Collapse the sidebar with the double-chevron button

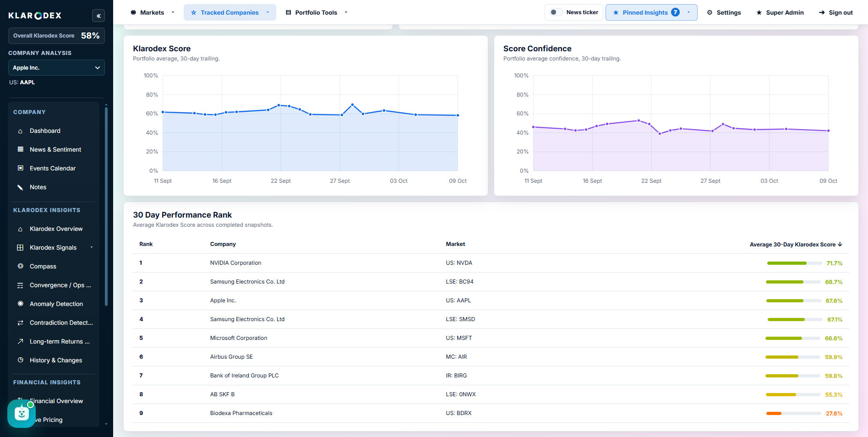(98, 16)
